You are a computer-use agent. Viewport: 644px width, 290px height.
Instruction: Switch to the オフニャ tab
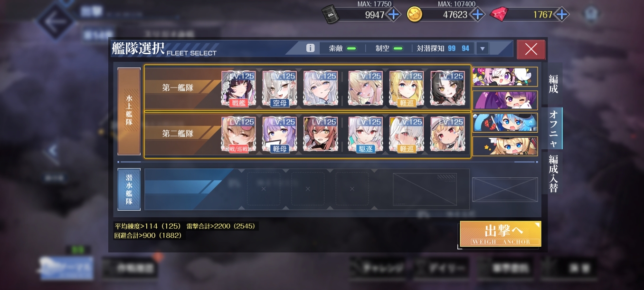tap(553, 128)
